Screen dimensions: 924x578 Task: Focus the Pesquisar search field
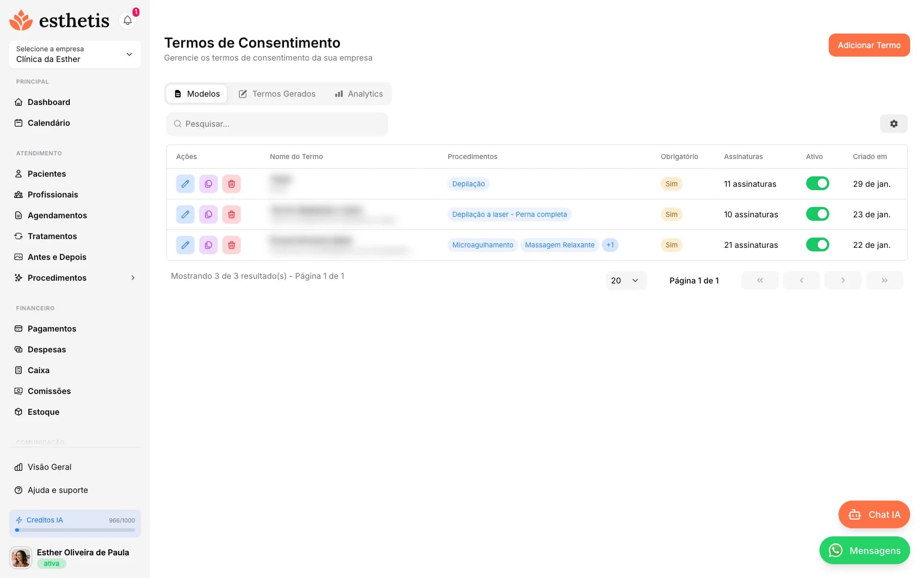tap(277, 124)
